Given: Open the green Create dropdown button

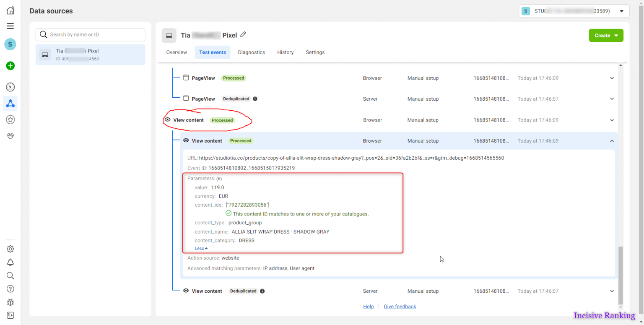Looking at the screenshot, I should point(606,36).
